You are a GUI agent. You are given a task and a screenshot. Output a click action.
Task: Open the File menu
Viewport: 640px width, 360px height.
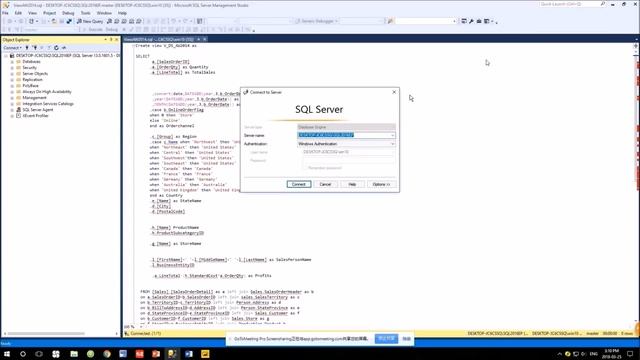(x=5, y=13)
